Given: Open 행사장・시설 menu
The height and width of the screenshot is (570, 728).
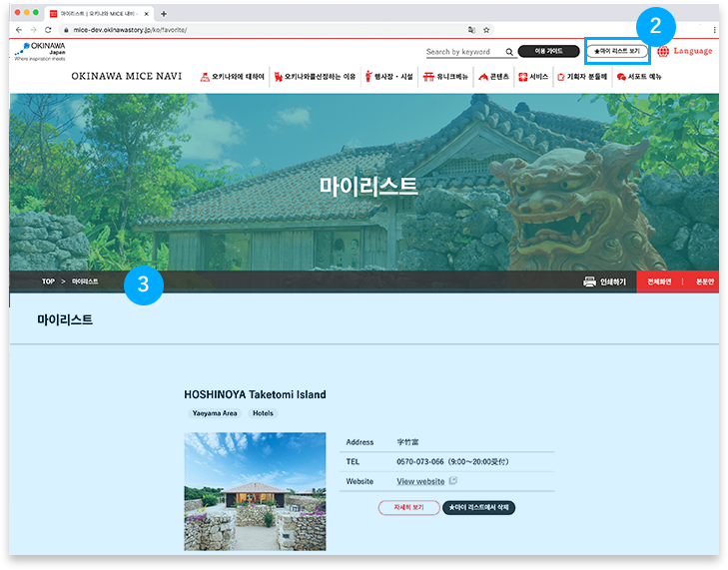Looking at the screenshot, I should tap(389, 77).
